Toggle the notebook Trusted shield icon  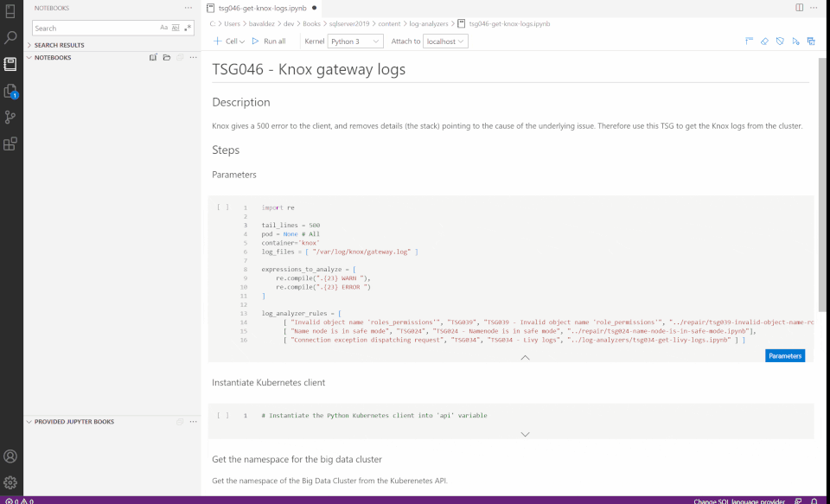click(781, 41)
